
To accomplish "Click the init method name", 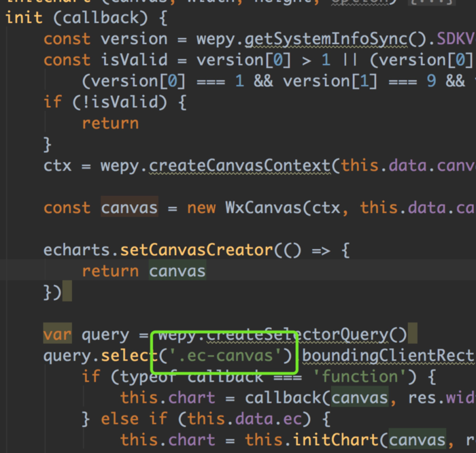I will pos(24,18).
